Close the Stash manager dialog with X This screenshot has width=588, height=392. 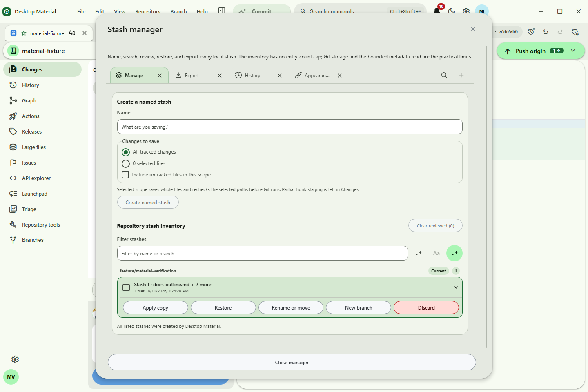(473, 29)
